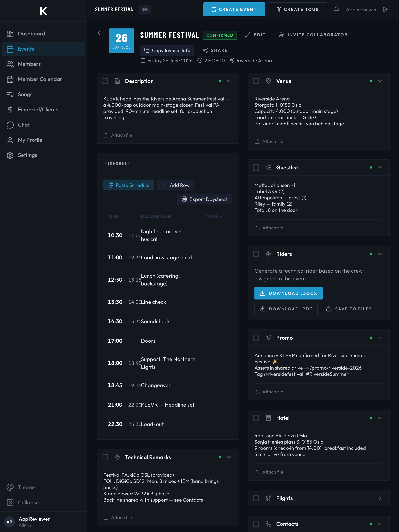Collapse Technical Remarks section chevron
Screen dimensions: 399x532
coord(229,457)
